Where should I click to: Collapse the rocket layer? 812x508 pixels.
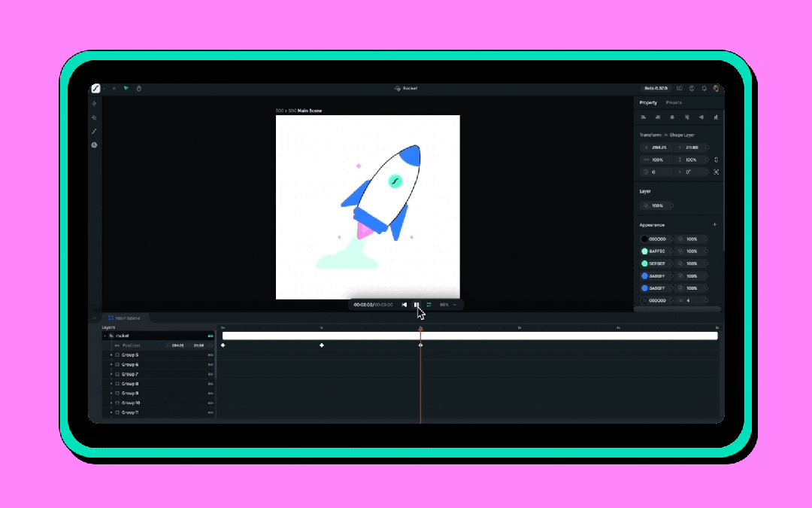pyautogui.click(x=105, y=336)
